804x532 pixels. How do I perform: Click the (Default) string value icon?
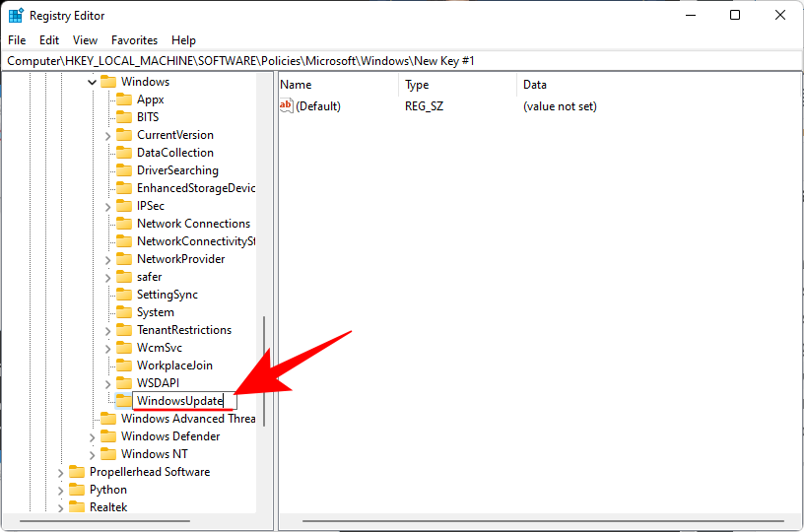point(286,105)
